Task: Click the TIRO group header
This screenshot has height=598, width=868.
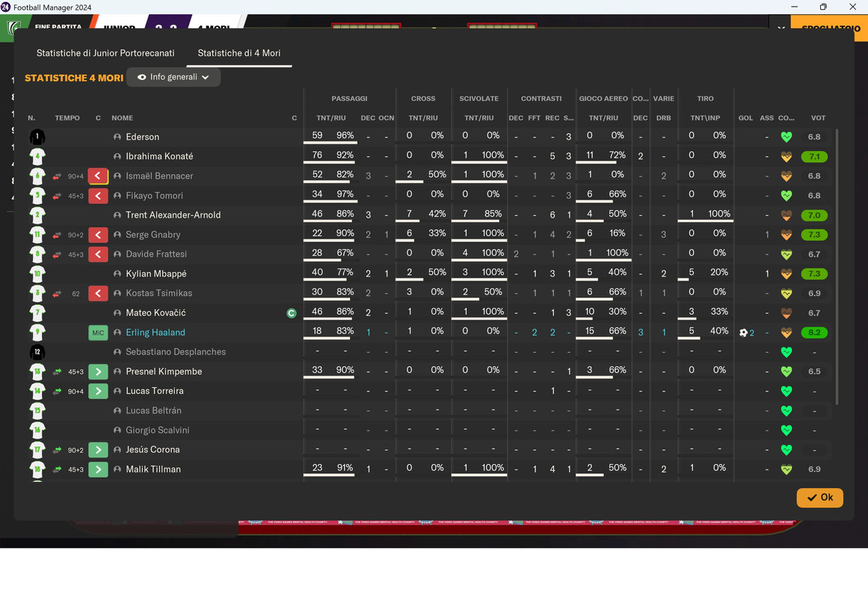Action: 705,99
